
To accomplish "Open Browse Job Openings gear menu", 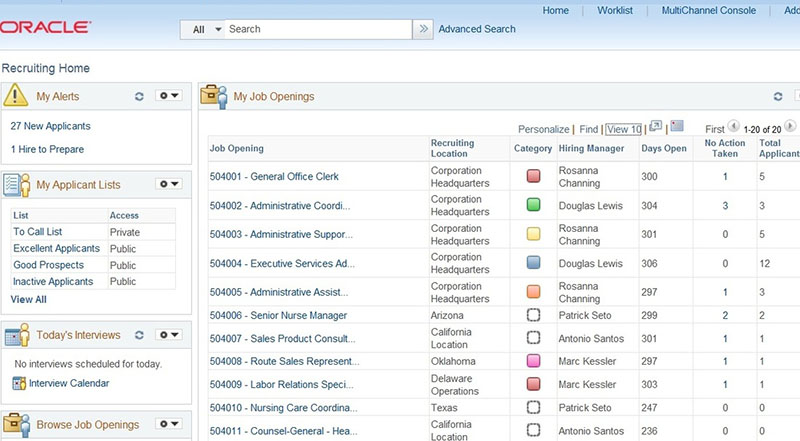I will (x=168, y=424).
